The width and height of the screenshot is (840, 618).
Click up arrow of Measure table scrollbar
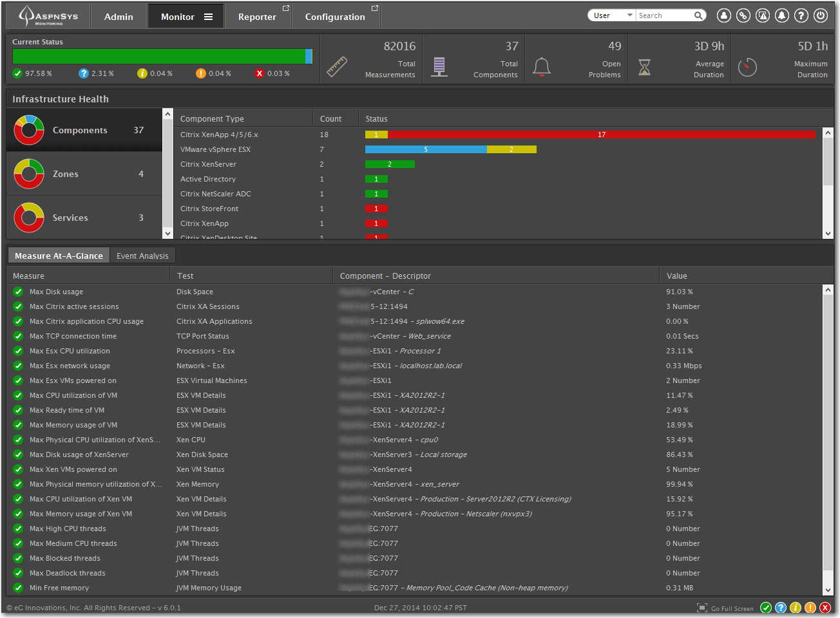pos(828,290)
